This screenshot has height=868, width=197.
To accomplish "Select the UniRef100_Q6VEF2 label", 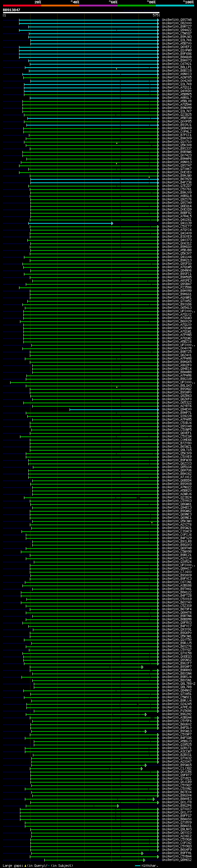I will click(x=176, y=47).
